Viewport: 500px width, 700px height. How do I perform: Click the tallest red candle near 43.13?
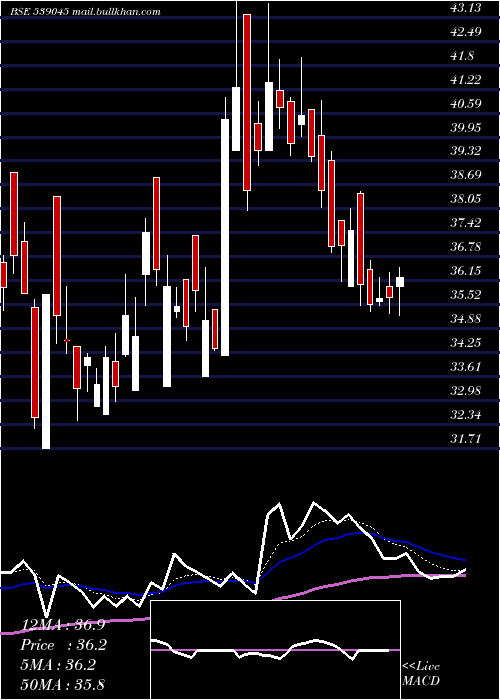tap(247, 102)
